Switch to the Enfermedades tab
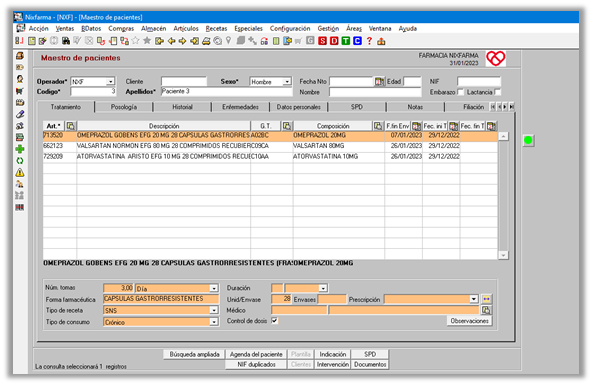This screenshot has height=385, width=592. pyautogui.click(x=240, y=107)
